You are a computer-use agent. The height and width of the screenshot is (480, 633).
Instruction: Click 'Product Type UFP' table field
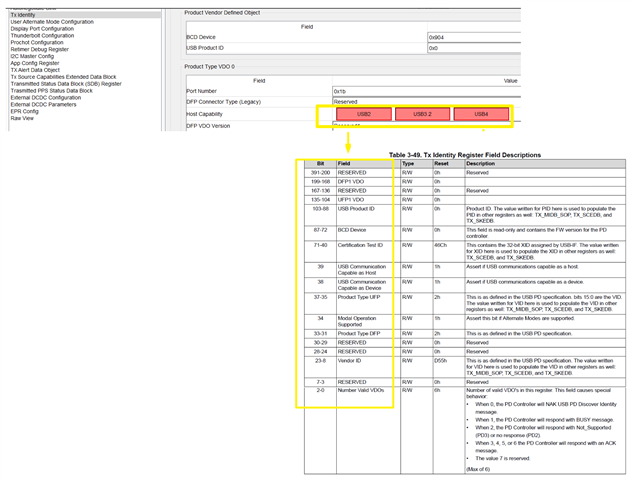coord(359,297)
